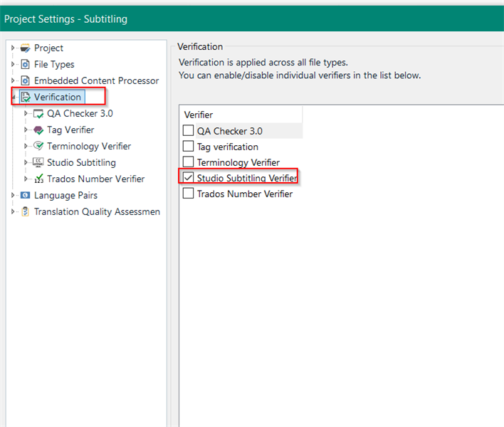Image resolution: width=504 pixels, height=427 pixels.
Task: Select Terminology Verifier in the tree
Action: pyautogui.click(x=89, y=146)
